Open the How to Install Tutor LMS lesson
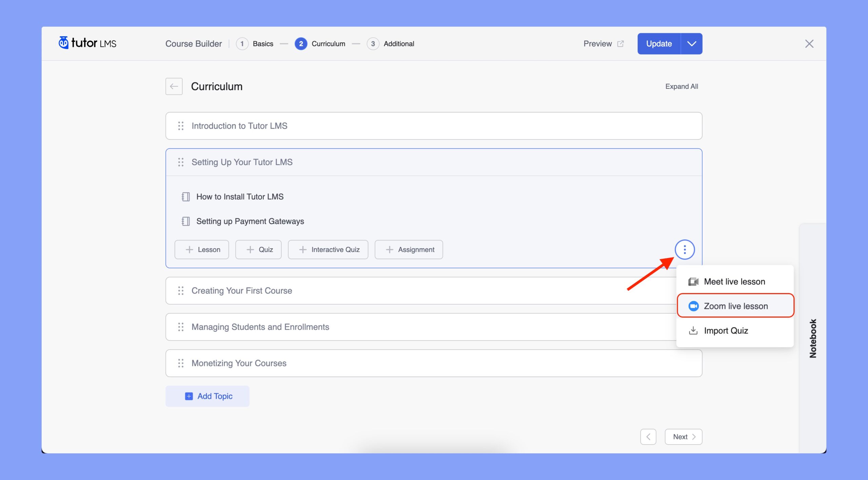The image size is (868, 480). pos(240,197)
